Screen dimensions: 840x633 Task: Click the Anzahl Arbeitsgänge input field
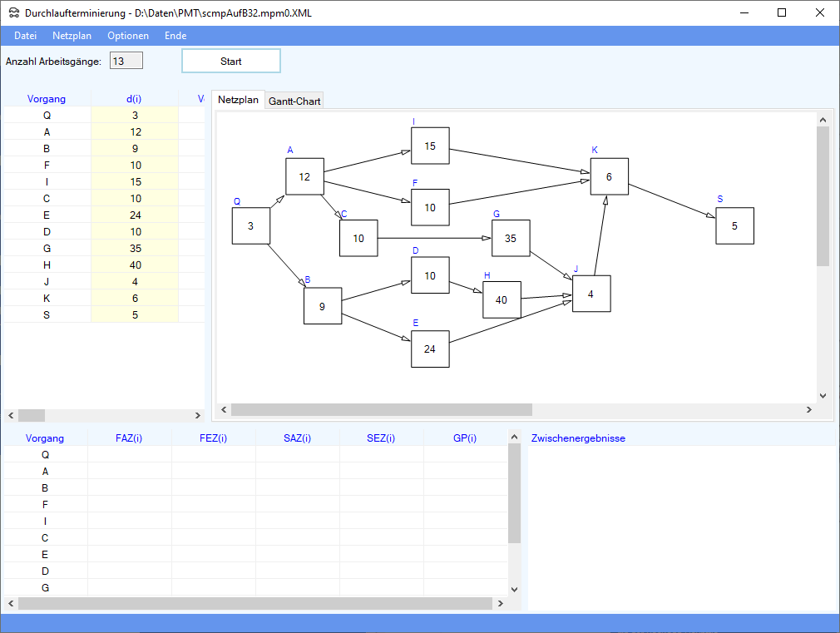click(126, 61)
